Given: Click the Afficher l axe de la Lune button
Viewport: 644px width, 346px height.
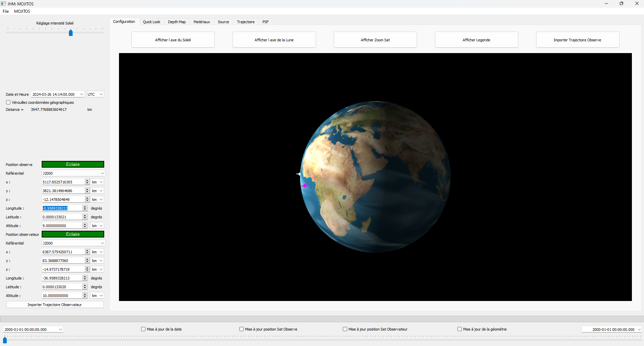Looking at the screenshot, I should [274, 40].
